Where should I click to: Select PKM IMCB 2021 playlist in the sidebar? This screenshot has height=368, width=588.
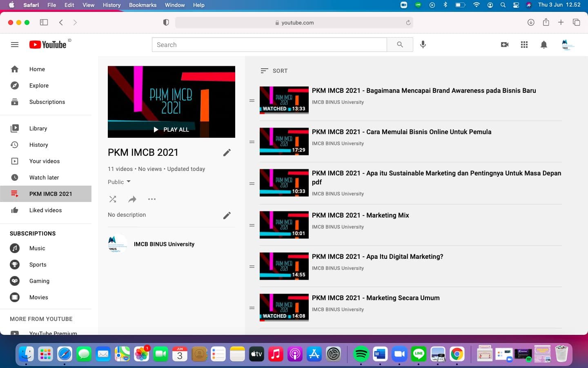[x=46, y=194]
